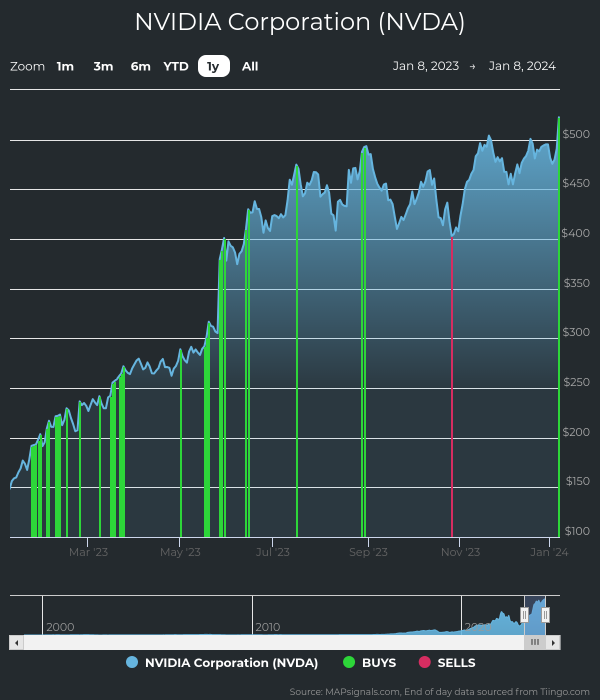The height and width of the screenshot is (700, 600).
Task: Click the $250 price axis label
Action: click(x=576, y=382)
